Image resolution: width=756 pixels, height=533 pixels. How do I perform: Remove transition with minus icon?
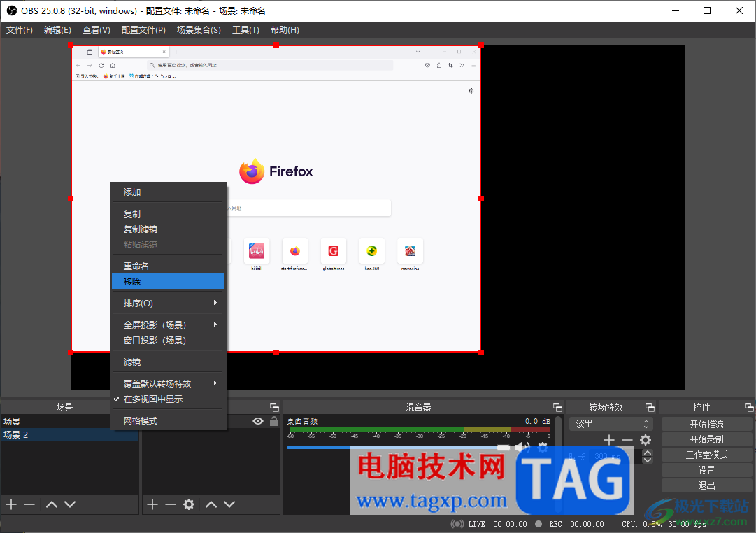(627, 440)
